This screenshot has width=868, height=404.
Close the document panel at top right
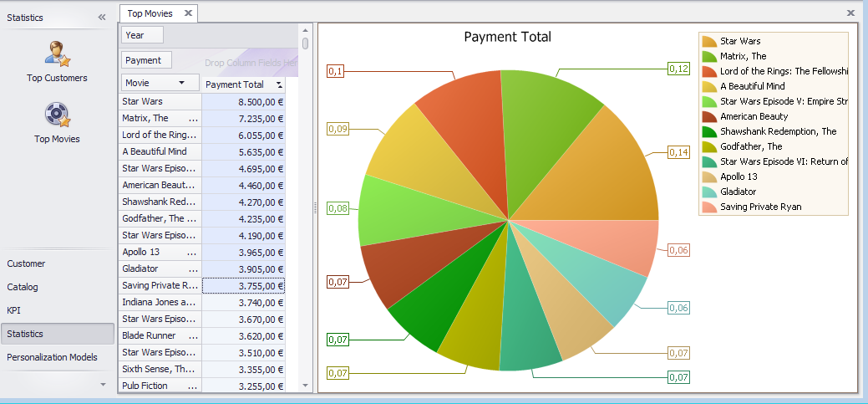click(850, 13)
